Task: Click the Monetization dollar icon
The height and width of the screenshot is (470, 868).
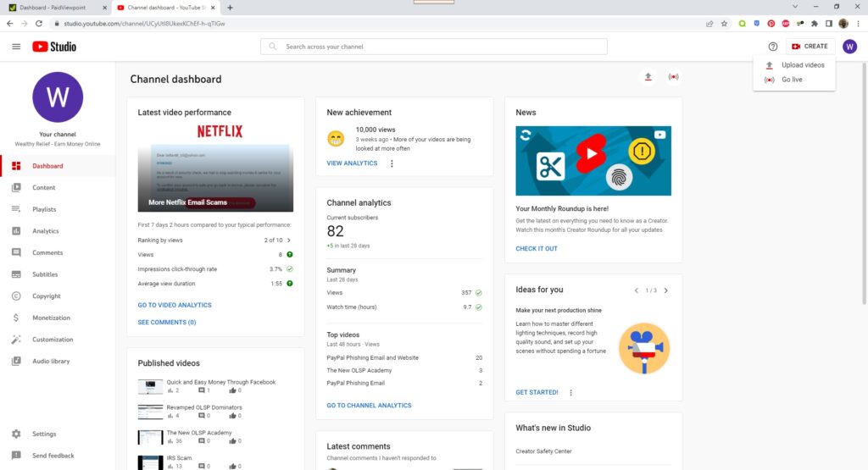Action: pos(16,318)
